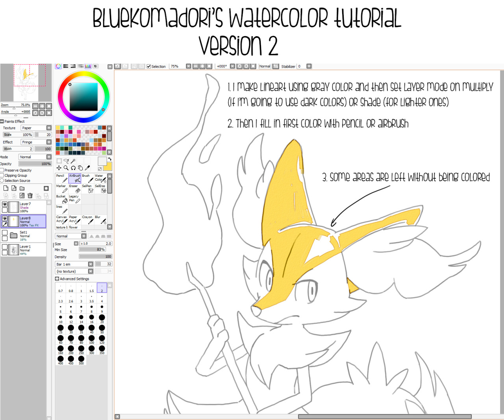Select the zoom magnifier tool

pyautogui.click(x=66, y=168)
